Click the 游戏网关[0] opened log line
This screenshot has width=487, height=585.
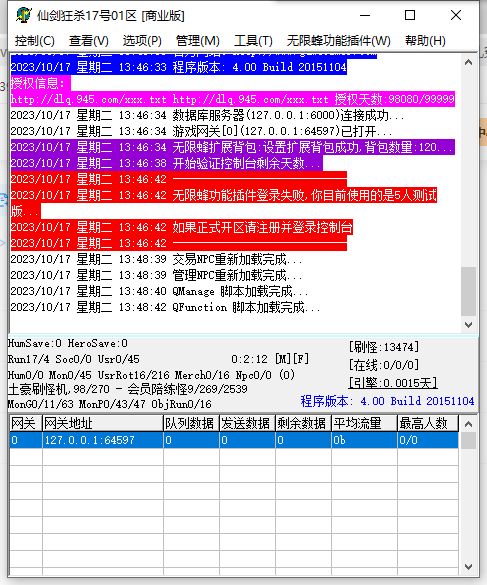click(x=201, y=131)
